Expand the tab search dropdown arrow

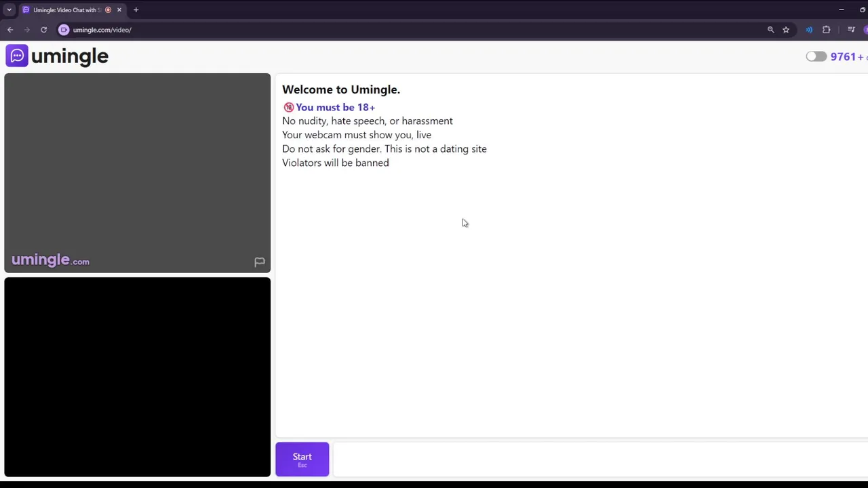(x=9, y=10)
